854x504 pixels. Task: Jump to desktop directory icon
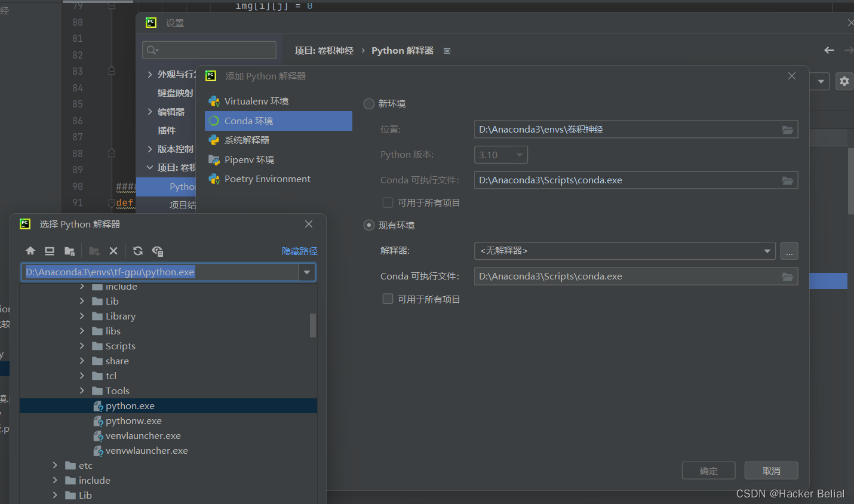point(50,251)
